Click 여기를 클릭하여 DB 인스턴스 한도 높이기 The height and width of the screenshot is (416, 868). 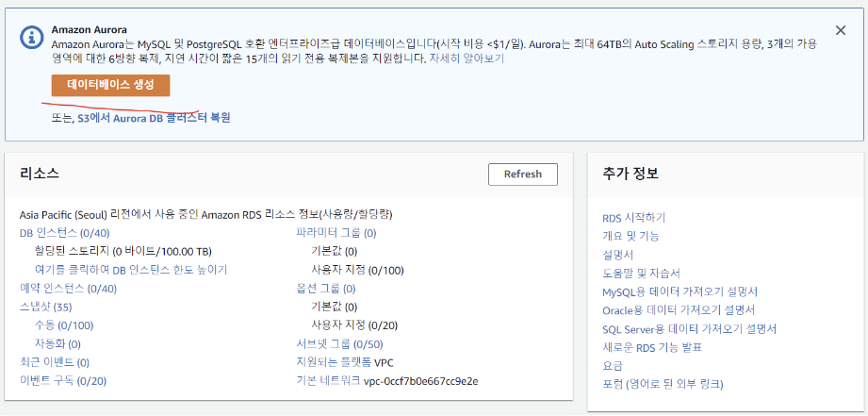tap(131, 270)
